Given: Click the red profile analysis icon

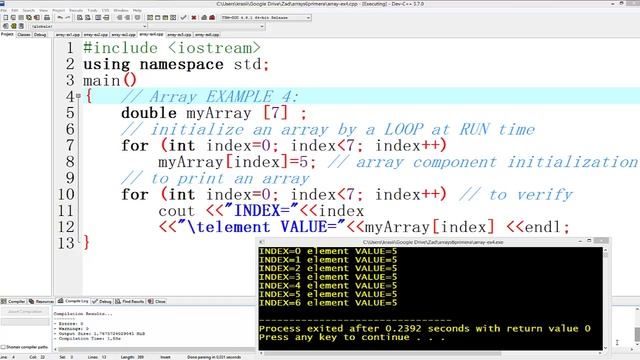Looking at the screenshot, I should 212,18.
